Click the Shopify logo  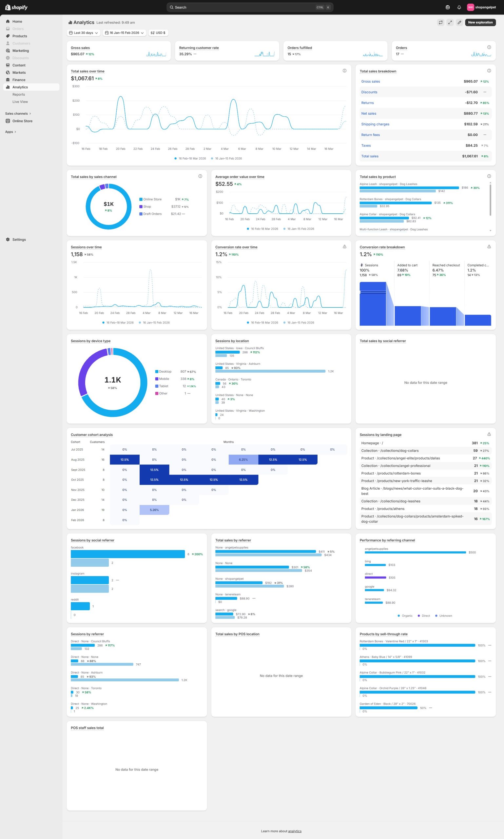16,7
